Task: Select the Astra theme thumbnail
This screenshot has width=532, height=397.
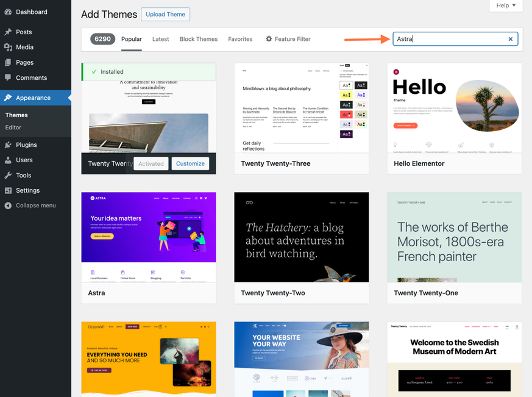Action: (149, 237)
